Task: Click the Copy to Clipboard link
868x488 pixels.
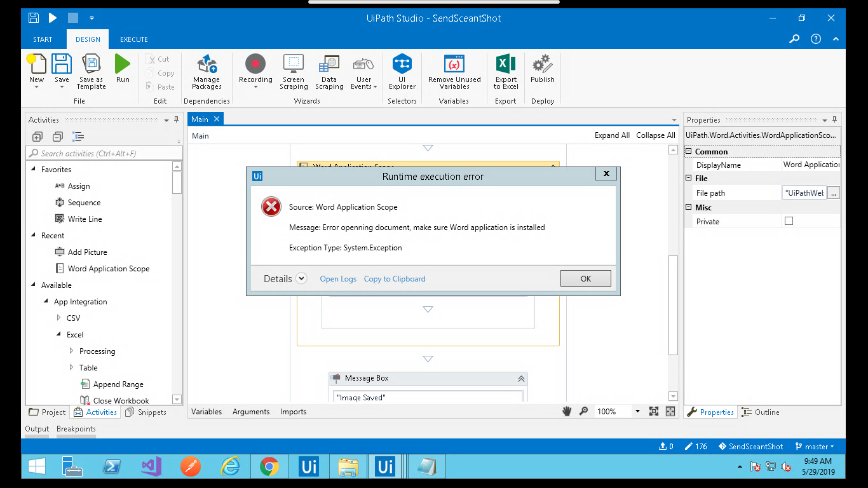Action: pyautogui.click(x=395, y=279)
